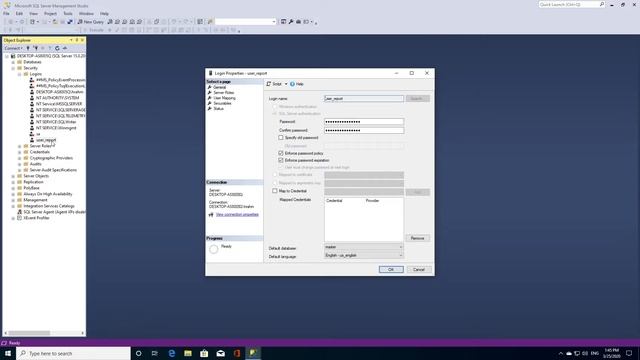This screenshot has width=640, height=360.
Task: Click the connection properties icon beside the link
Action: point(211,215)
